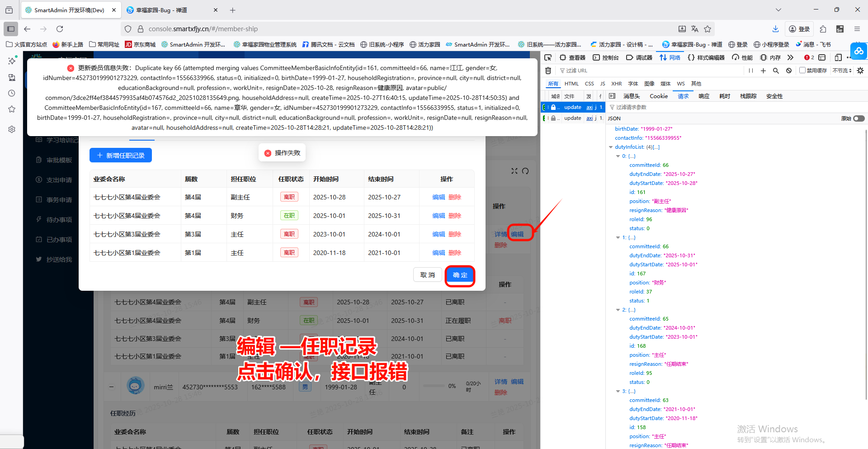Click 新增任职记录 to add a record

[x=120, y=155]
